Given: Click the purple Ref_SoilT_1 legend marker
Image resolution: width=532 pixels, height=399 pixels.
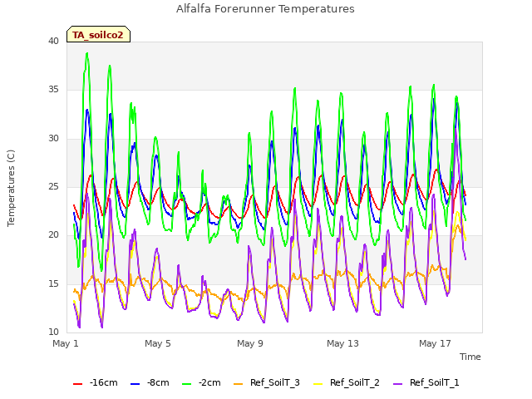Looking at the screenshot, I should click(x=397, y=384).
